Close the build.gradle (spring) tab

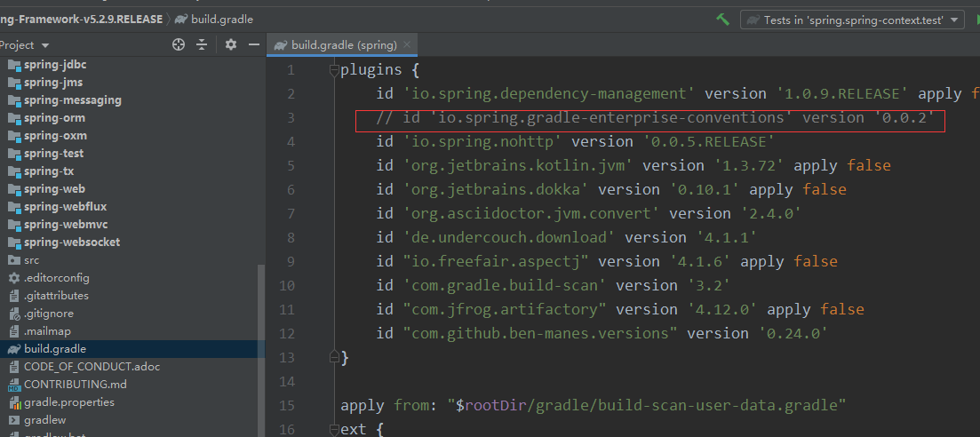[x=407, y=44]
